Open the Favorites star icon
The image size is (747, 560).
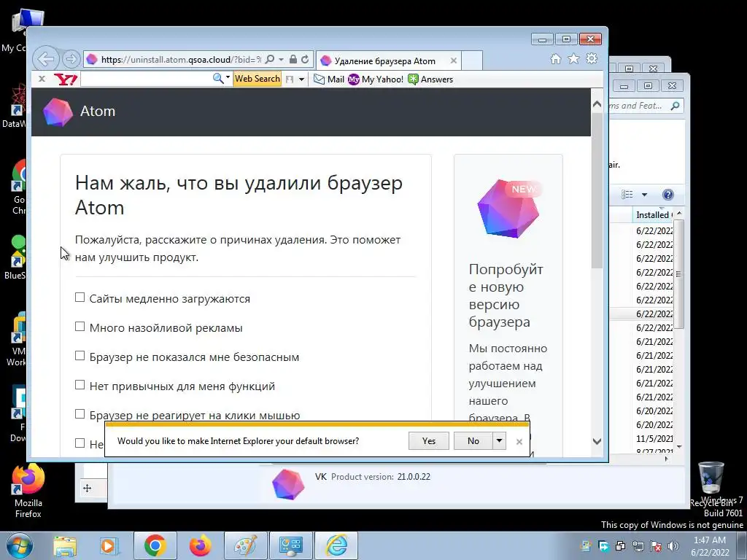tap(573, 58)
